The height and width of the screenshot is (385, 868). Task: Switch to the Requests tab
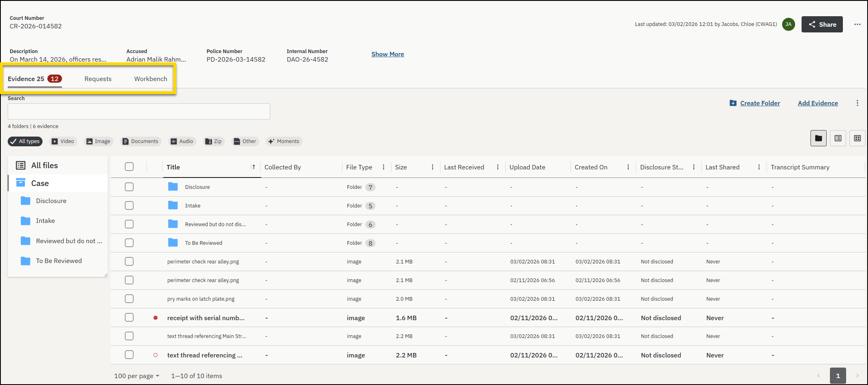point(98,79)
